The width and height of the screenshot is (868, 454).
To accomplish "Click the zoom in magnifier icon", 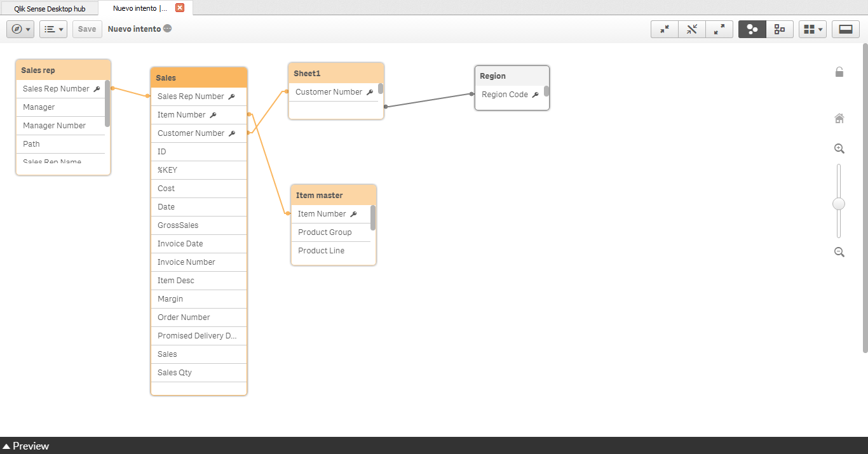I will pos(839,149).
